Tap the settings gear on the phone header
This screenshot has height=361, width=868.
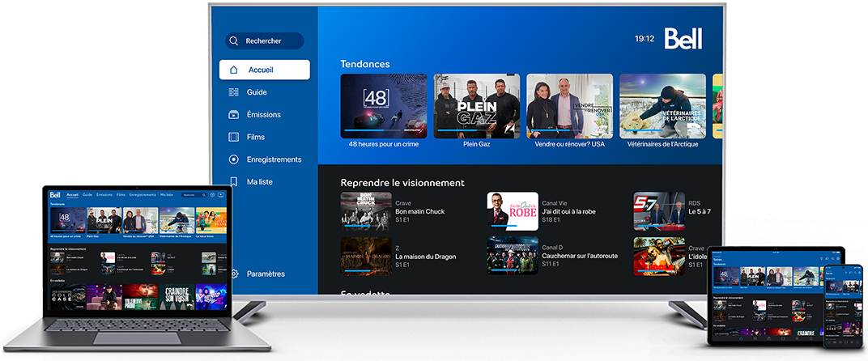(860, 273)
